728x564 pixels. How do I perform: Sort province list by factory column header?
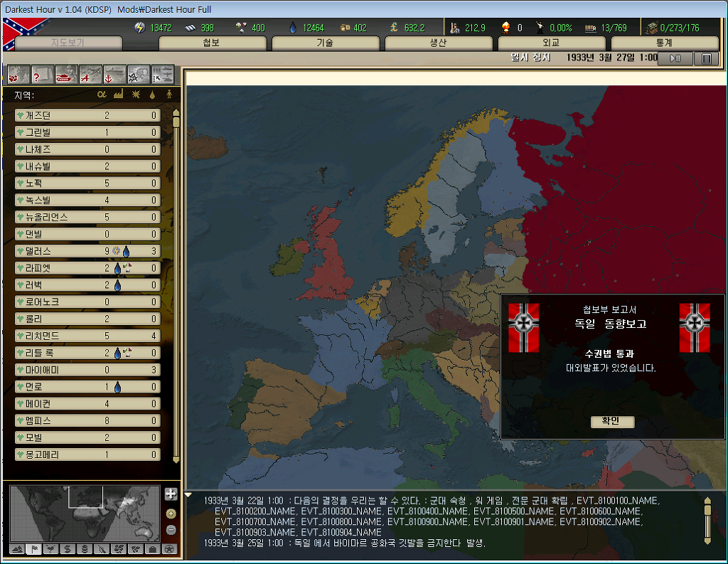(119, 95)
